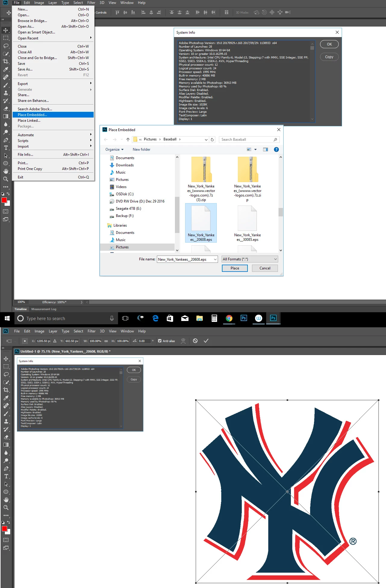
Task: Select Move tool in upper Photoshop toolbar
Action: point(6,30)
